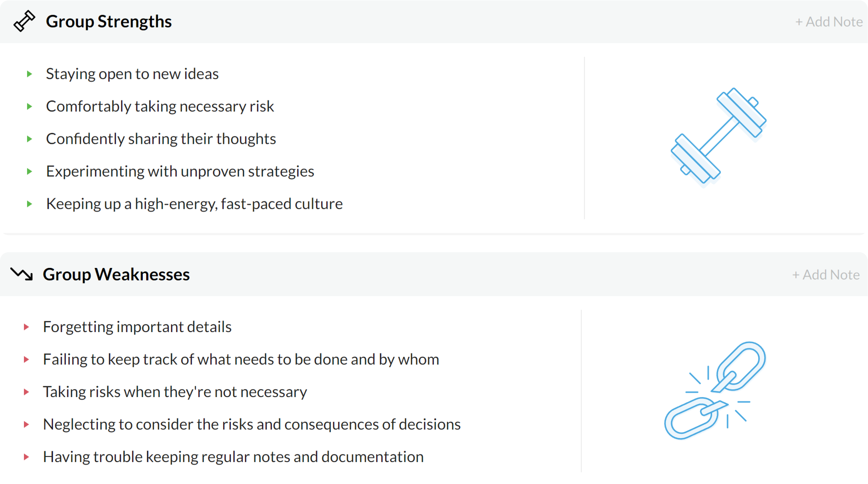Select the Group Weaknesses heading
Screen dimensions: 868x484
[116, 274]
